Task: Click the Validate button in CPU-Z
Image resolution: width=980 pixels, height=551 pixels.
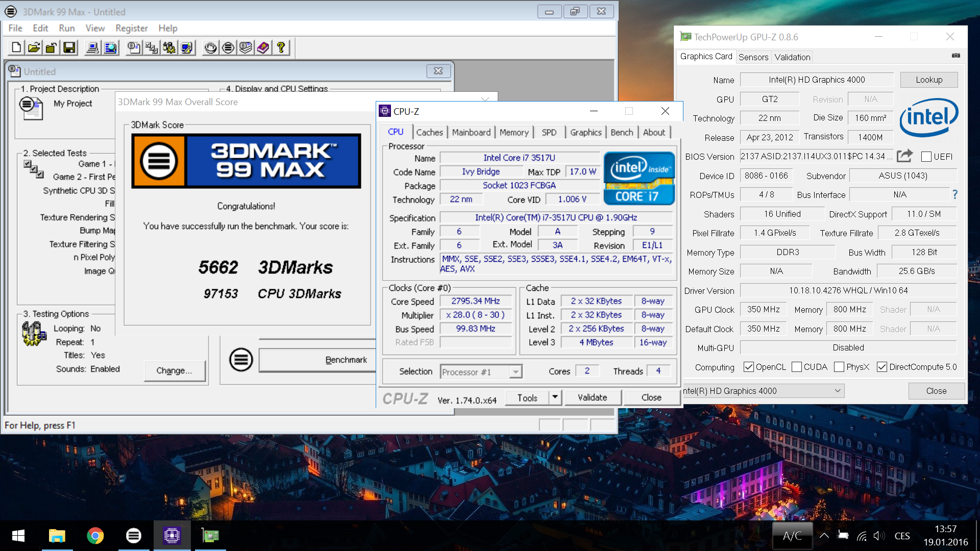Action: (x=592, y=397)
